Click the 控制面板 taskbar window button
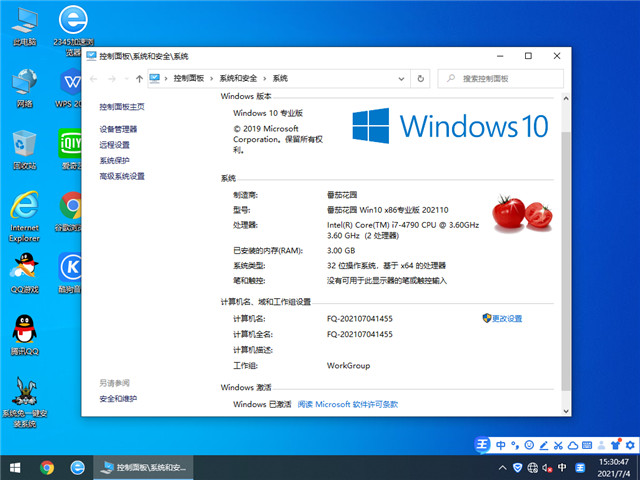Image resolution: width=640 pixels, height=480 pixels. (143, 468)
